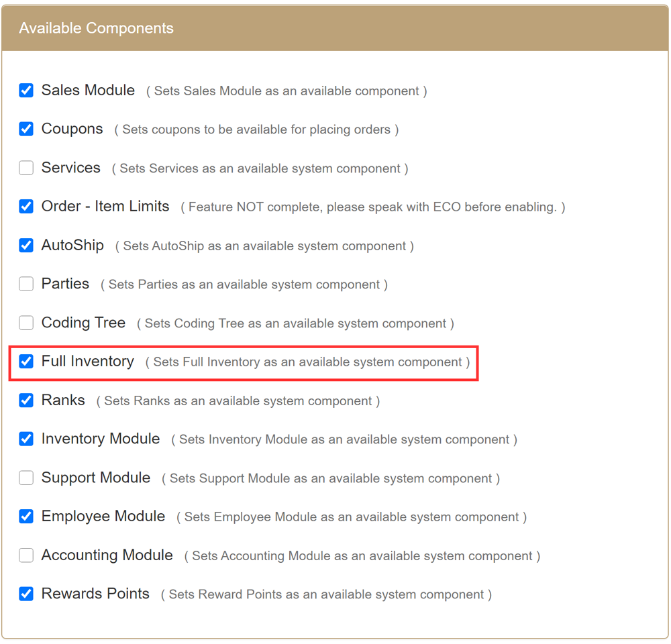Untick the Order - Item Limits checkbox
This screenshot has width=671, height=644.
pyautogui.click(x=26, y=207)
